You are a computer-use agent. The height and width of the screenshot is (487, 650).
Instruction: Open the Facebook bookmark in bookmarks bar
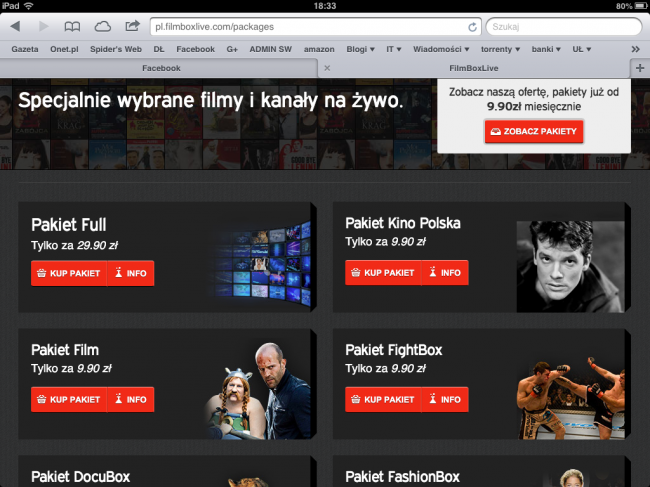pos(196,49)
